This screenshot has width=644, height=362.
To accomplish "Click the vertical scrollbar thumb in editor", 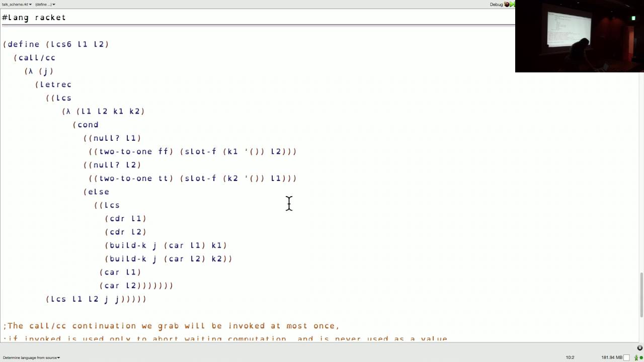I will pos(641,295).
